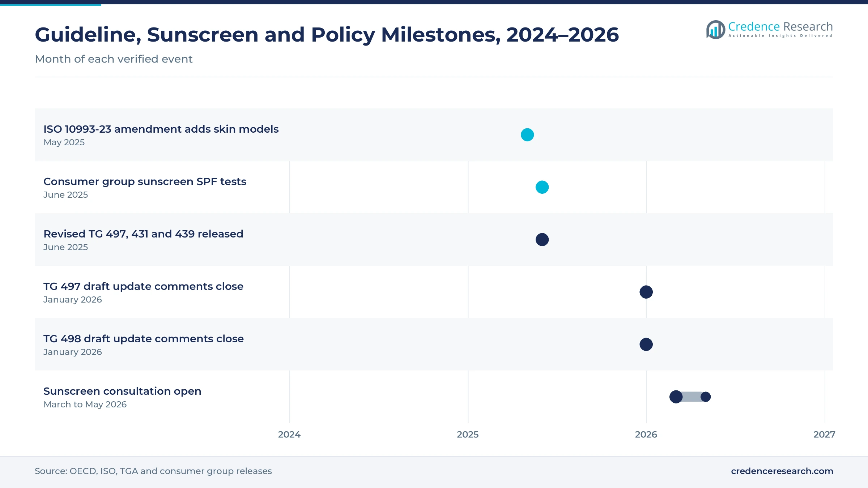Click the Sunscreen consultation March 2026 start dot

(x=676, y=397)
